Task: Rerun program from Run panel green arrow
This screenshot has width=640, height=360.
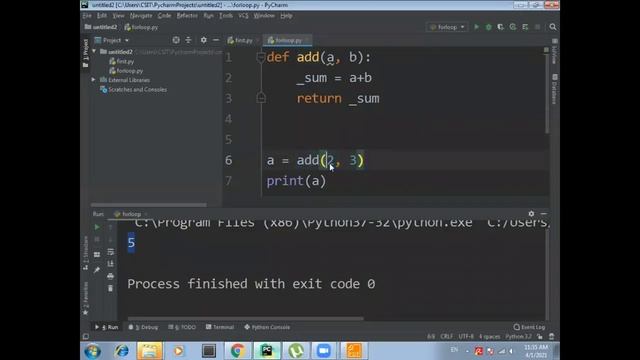Action: [97, 227]
